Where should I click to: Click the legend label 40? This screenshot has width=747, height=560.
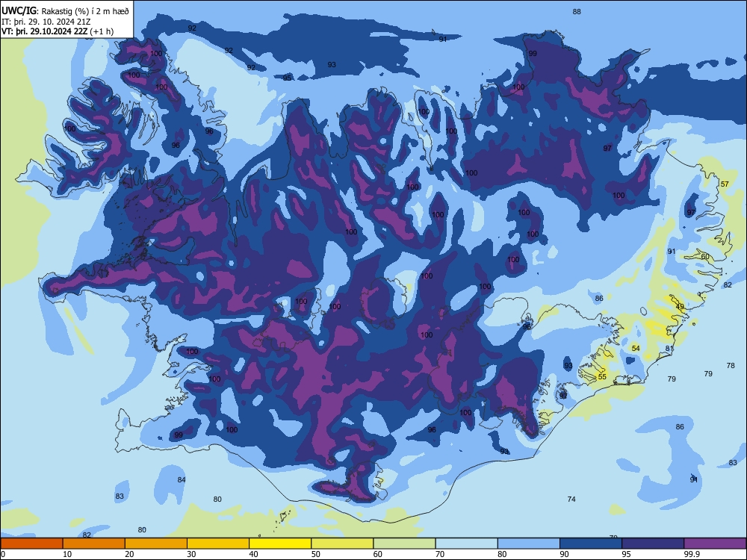254,554
